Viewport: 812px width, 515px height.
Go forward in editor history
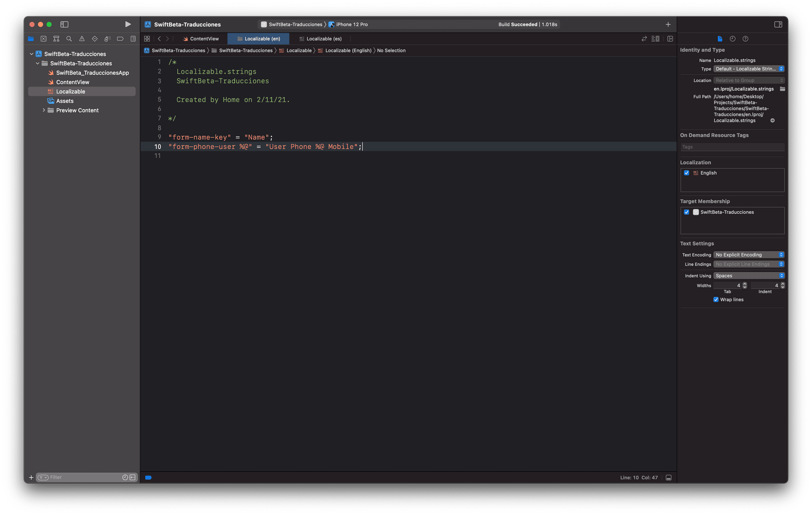pos(167,39)
